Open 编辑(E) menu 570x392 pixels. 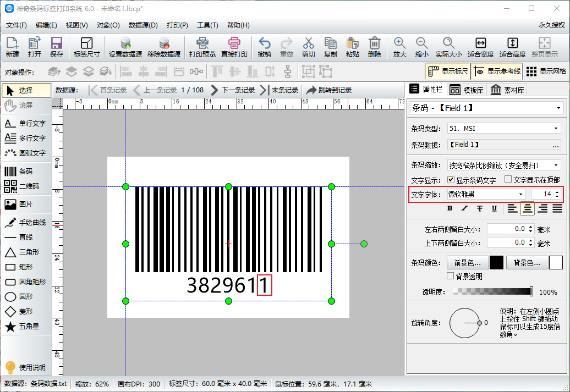tap(46, 25)
